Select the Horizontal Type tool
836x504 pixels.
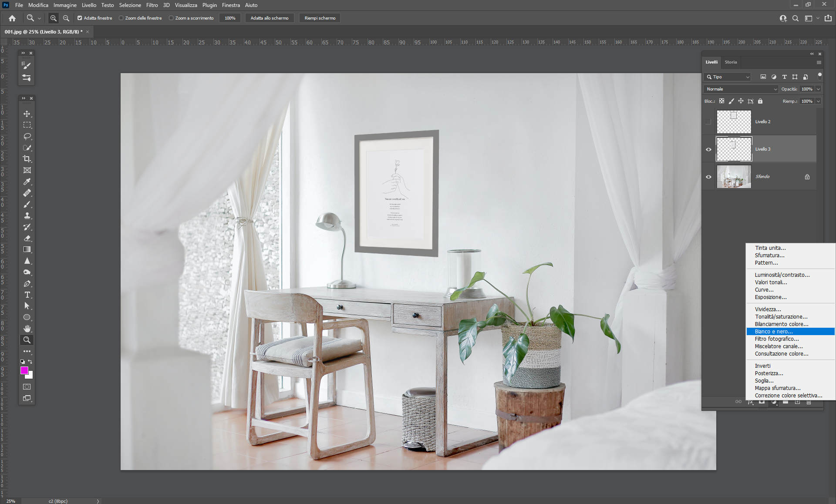tap(27, 295)
